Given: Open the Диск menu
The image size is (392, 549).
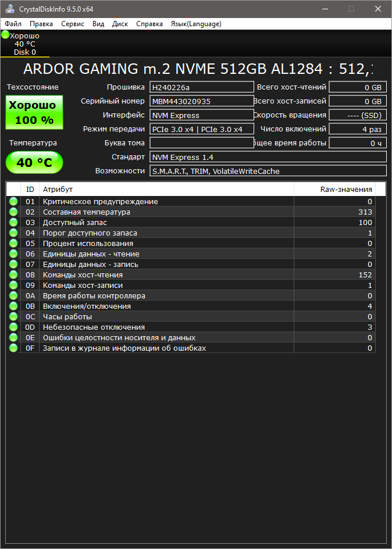Looking at the screenshot, I should [120, 24].
